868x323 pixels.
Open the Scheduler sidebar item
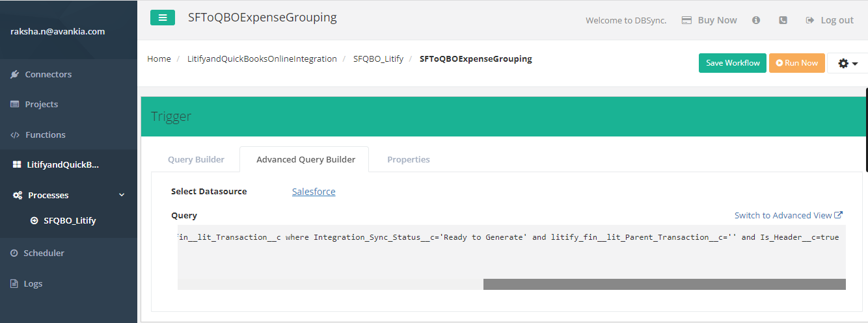(x=44, y=253)
